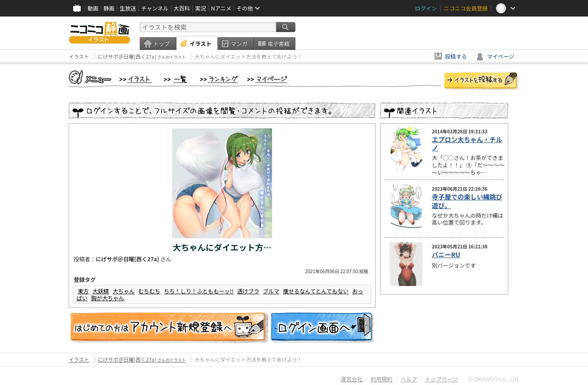
Task: Click the magnifier search button
Action: [286, 27]
